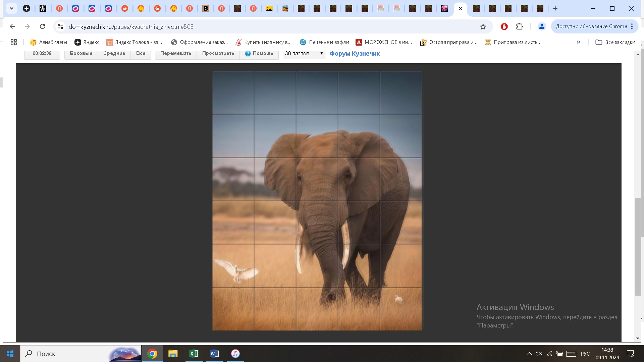This screenshot has height=362, width=644.
Task: Open the Печенье и вафли bookmark
Action: tap(324, 42)
